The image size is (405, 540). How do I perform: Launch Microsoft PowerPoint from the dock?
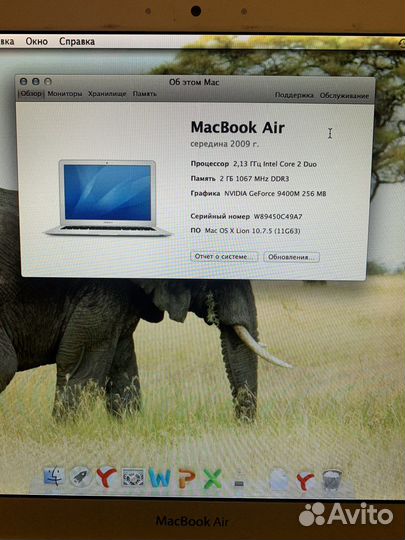tap(187, 478)
